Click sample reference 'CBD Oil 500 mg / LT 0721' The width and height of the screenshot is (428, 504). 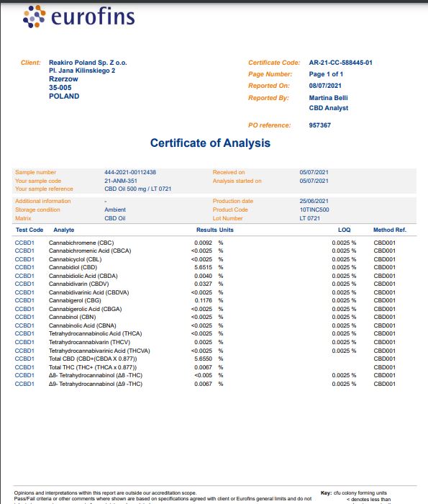pyautogui.click(x=137, y=189)
